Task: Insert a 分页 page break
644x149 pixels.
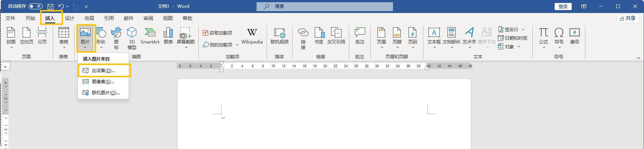Action: (42, 36)
